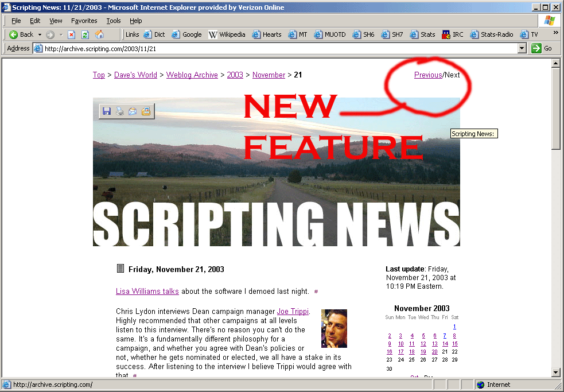564x392 pixels.
Task: Expand the Back button history dropdown arrow
Action: point(40,34)
